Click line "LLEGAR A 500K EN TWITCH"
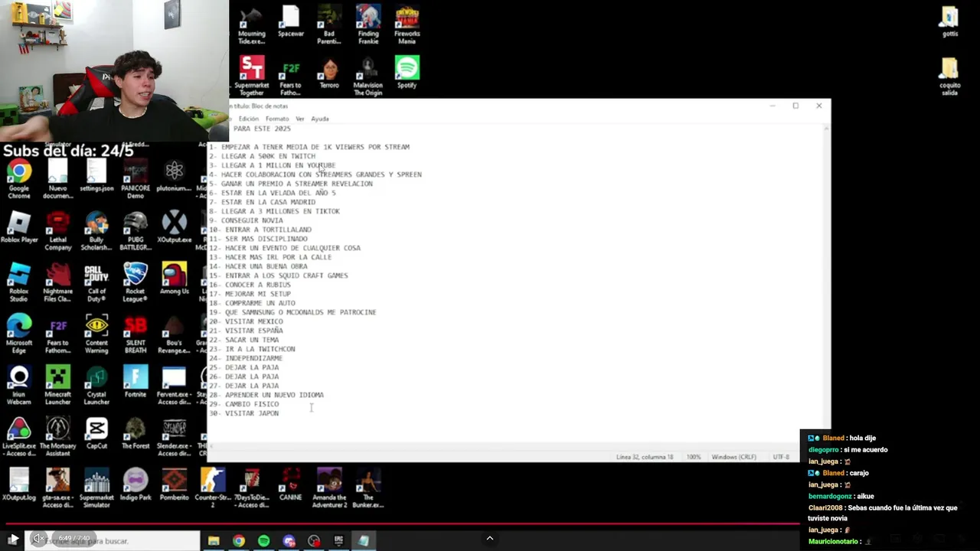This screenshot has height=551, width=980. click(x=268, y=156)
